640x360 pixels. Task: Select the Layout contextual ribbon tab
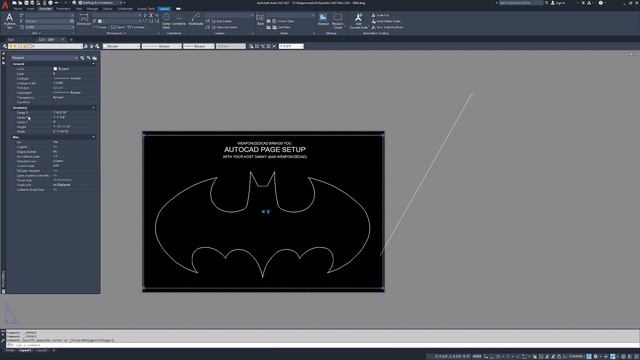click(164, 9)
